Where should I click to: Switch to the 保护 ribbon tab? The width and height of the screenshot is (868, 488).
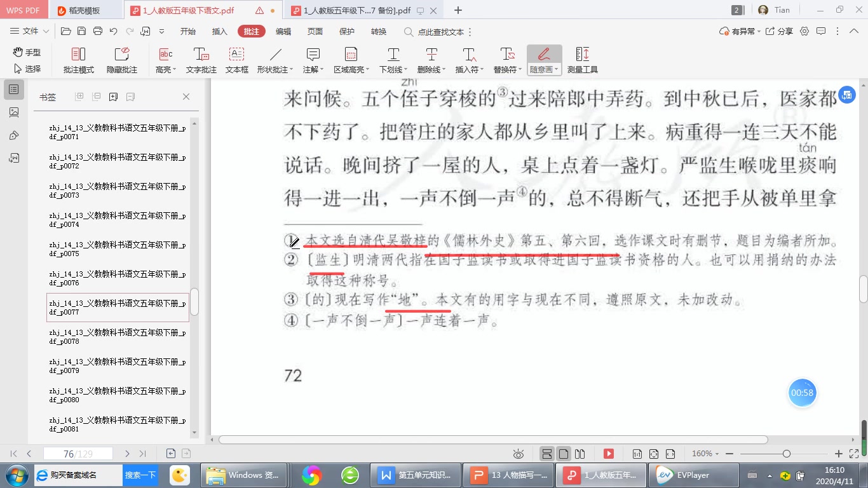347,32
